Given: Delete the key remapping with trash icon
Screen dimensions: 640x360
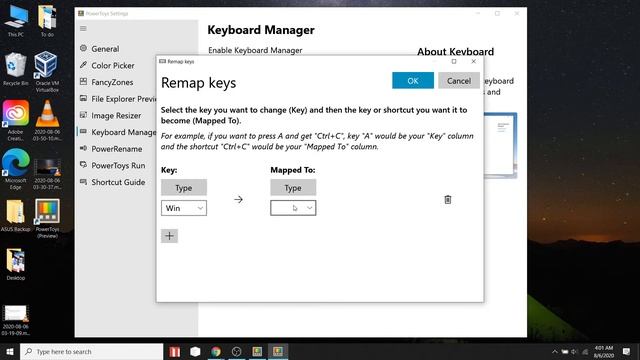Looking at the screenshot, I should pos(448,200).
